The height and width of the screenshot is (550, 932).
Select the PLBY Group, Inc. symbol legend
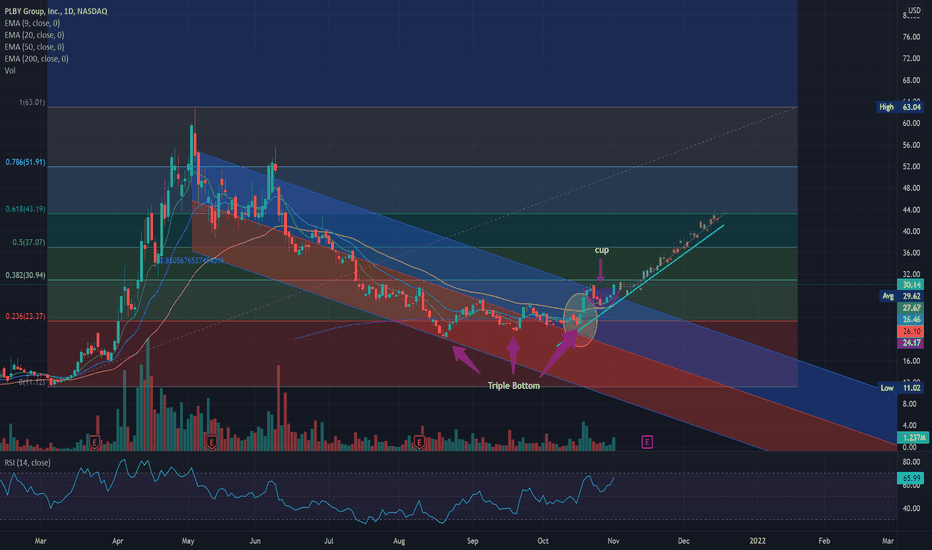56,11
